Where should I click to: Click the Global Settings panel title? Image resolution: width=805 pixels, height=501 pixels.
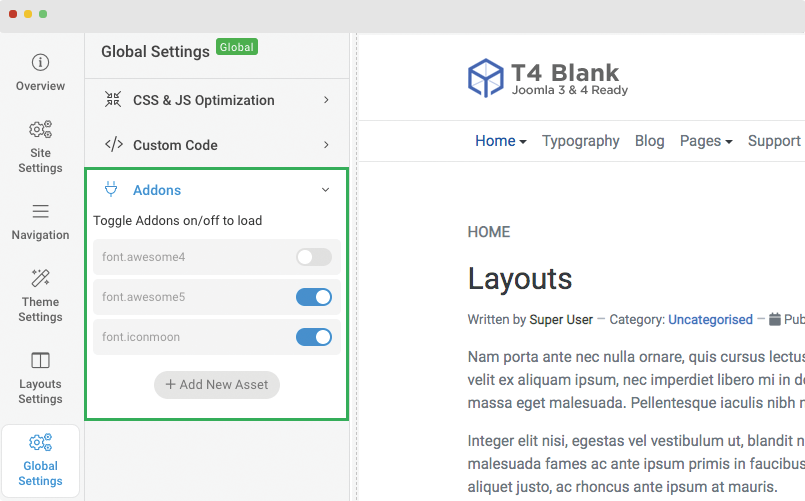tap(155, 51)
